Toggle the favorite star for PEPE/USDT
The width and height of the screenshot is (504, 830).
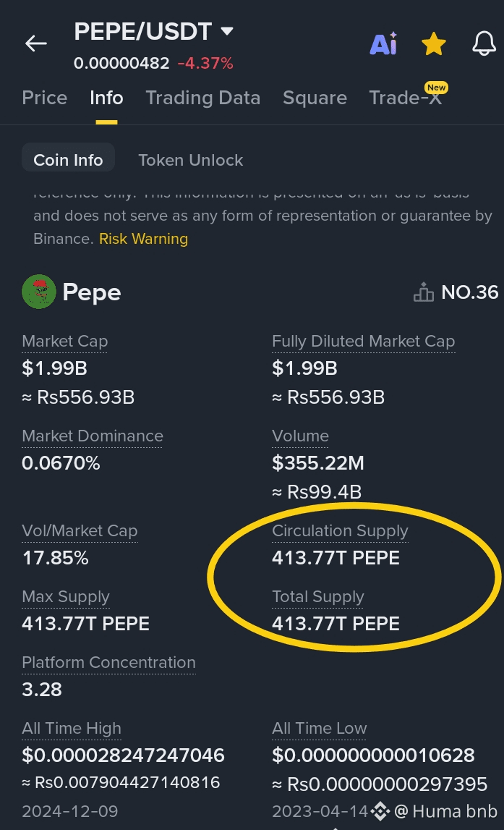pyautogui.click(x=434, y=43)
